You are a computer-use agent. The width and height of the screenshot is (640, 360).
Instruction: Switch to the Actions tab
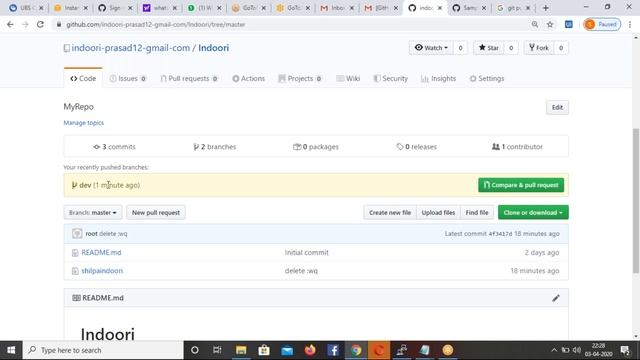[249, 78]
